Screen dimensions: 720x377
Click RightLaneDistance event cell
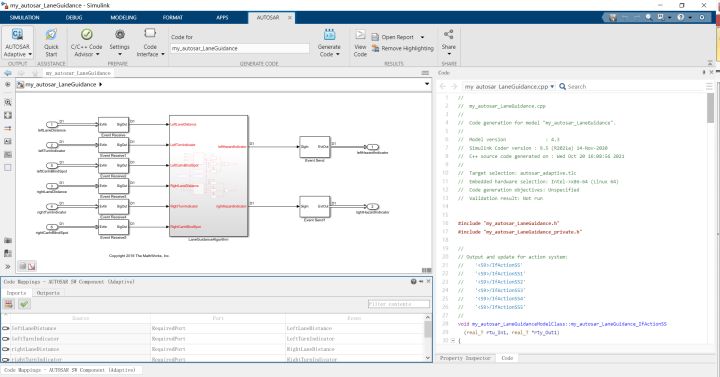(354, 349)
